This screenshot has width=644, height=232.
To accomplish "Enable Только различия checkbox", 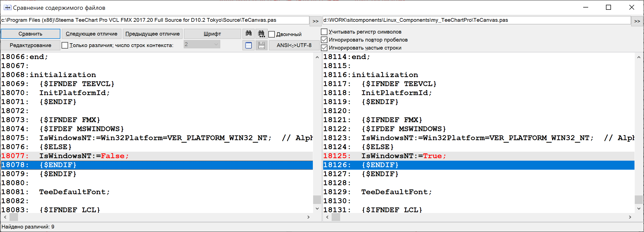I will [x=65, y=45].
